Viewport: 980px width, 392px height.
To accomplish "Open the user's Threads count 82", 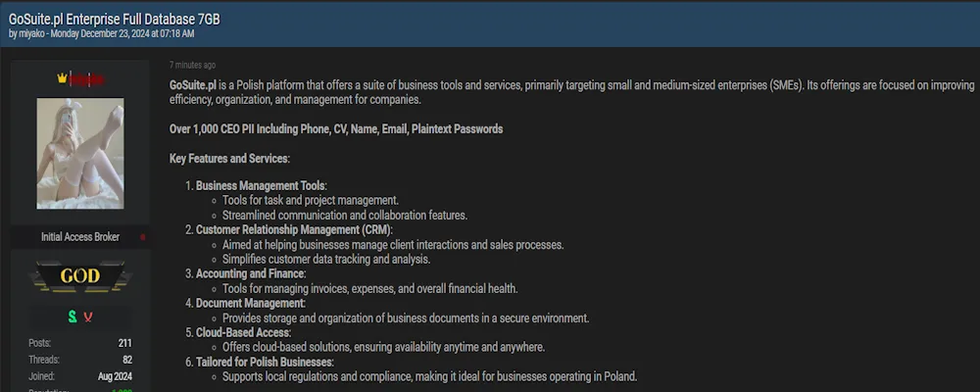I will coord(127,360).
